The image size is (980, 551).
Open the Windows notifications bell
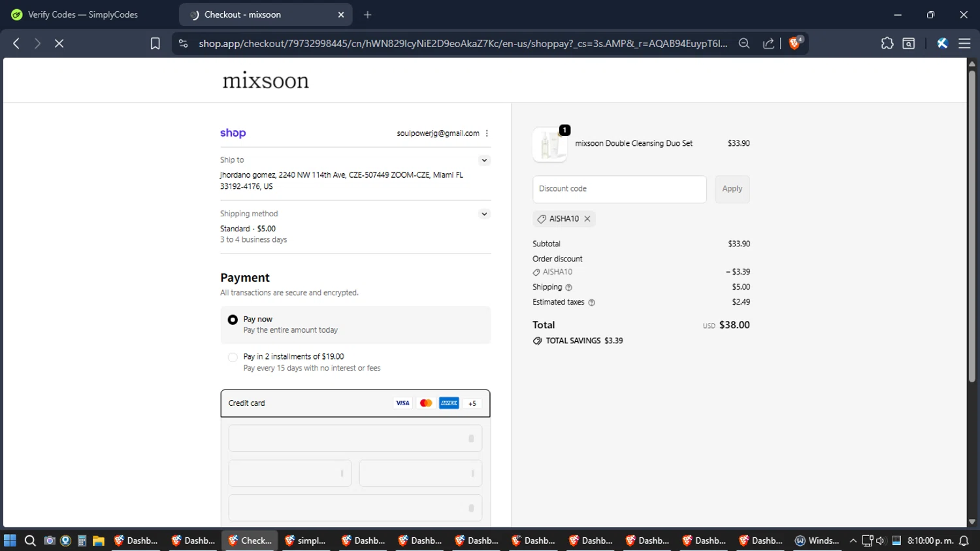click(964, 541)
